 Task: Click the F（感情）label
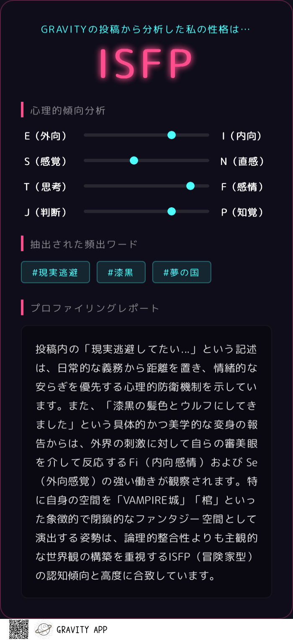pos(243,187)
